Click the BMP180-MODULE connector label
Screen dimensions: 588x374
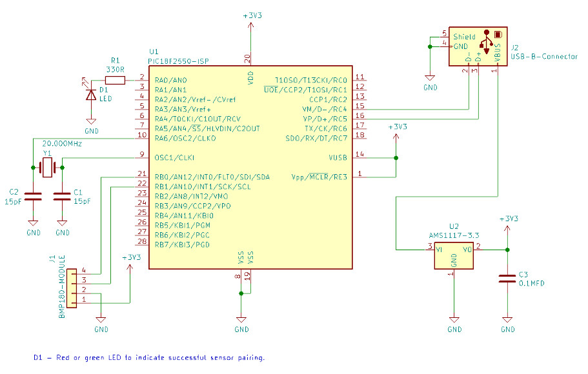62,287
